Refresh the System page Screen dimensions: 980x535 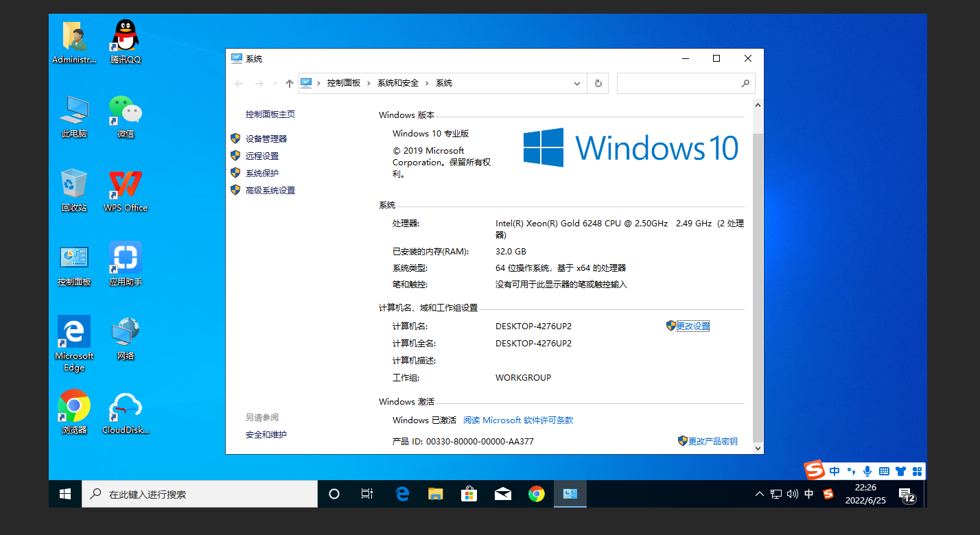click(598, 83)
